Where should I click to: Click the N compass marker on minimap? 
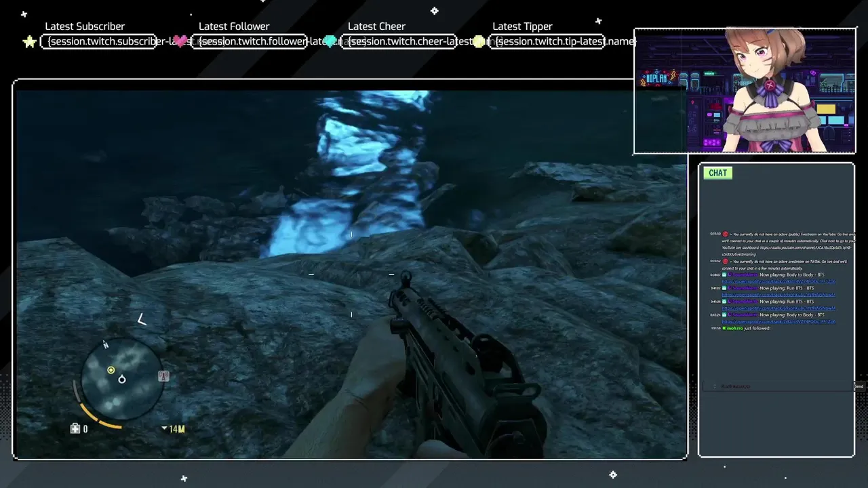point(106,345)
